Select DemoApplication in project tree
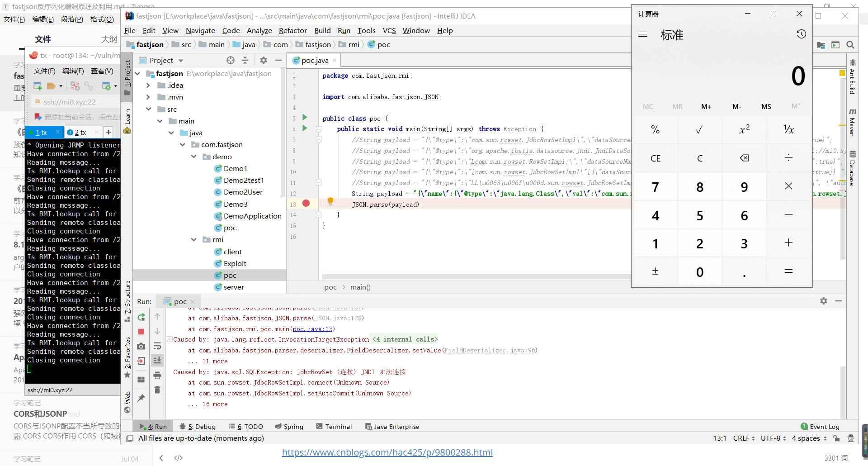This screenshot has width=868, height=466. 252,216
